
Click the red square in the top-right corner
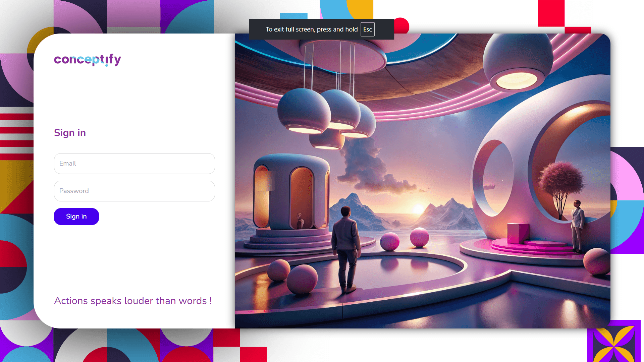551,13
